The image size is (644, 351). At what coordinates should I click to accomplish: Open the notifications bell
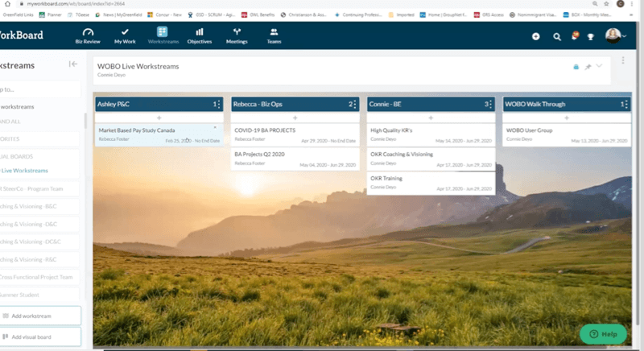(x=575, y=36)
